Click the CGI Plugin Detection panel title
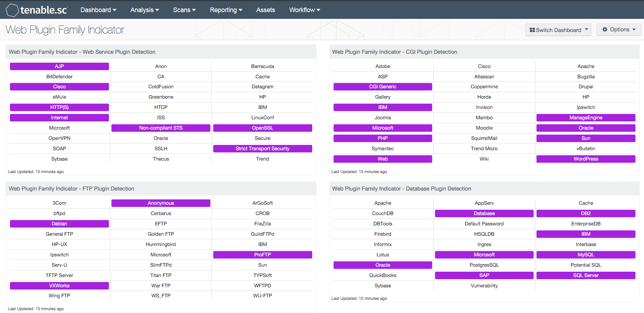The width and height of the screenshot is (644, 313). coord(395,52)
